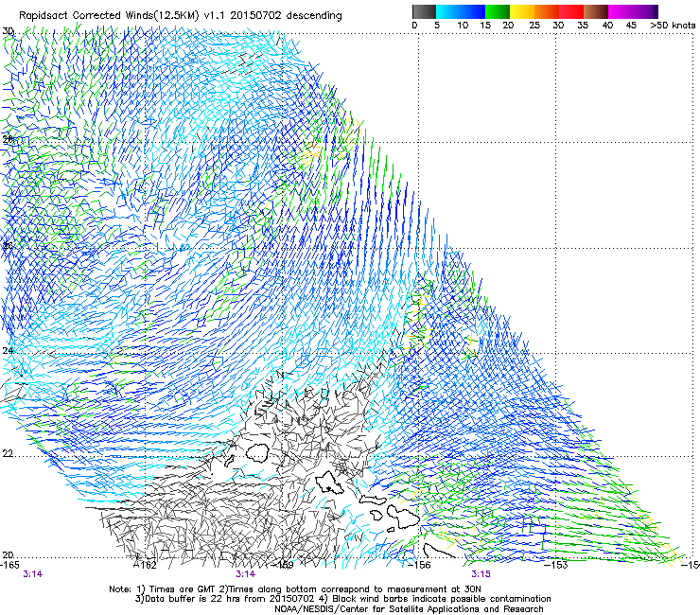Viewport: 700px width, 615px height.
Task: Click the legend tick label "40"
Action: [x=607, y=26]
